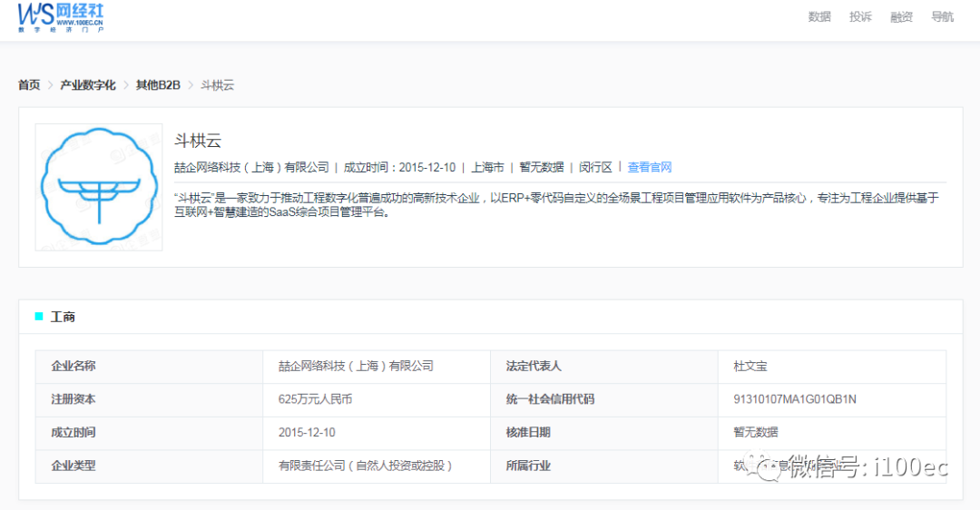This screenshot has width=980, height=510.
Task: Click 有限责任公司（自然人投资或控股）cell
Action: click(377, 466)
